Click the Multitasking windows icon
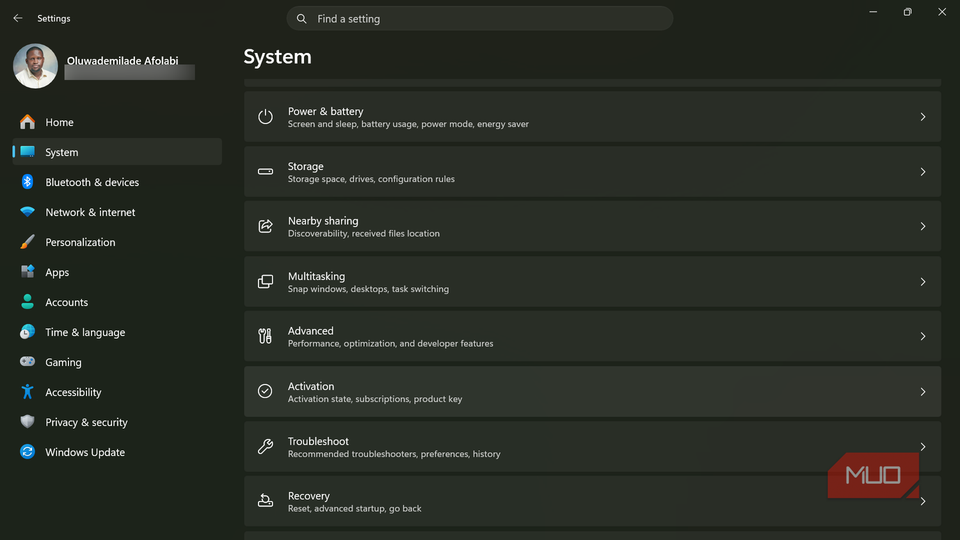 pyautogui.click(x=265, y=282)
